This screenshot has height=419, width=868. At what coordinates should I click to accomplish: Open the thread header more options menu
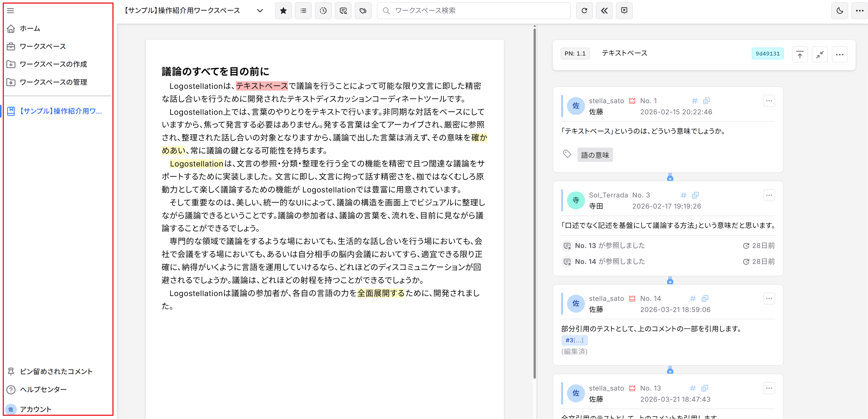click(x=839, y=54)
